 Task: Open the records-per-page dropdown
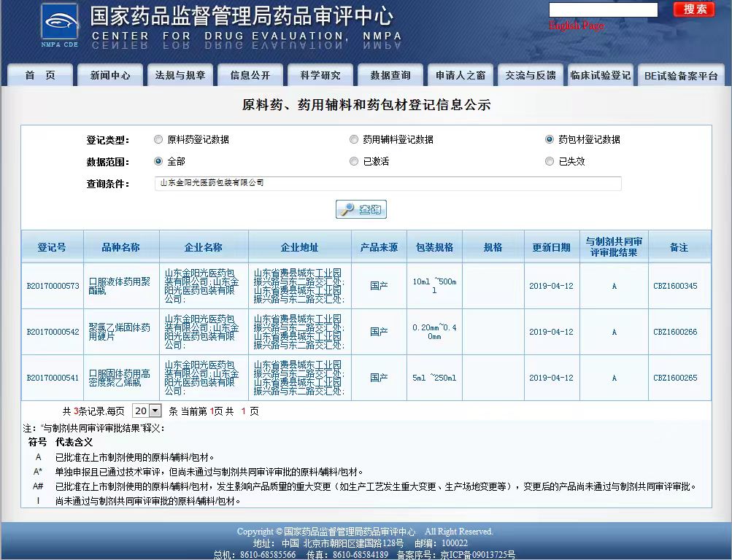pos(147,411)
